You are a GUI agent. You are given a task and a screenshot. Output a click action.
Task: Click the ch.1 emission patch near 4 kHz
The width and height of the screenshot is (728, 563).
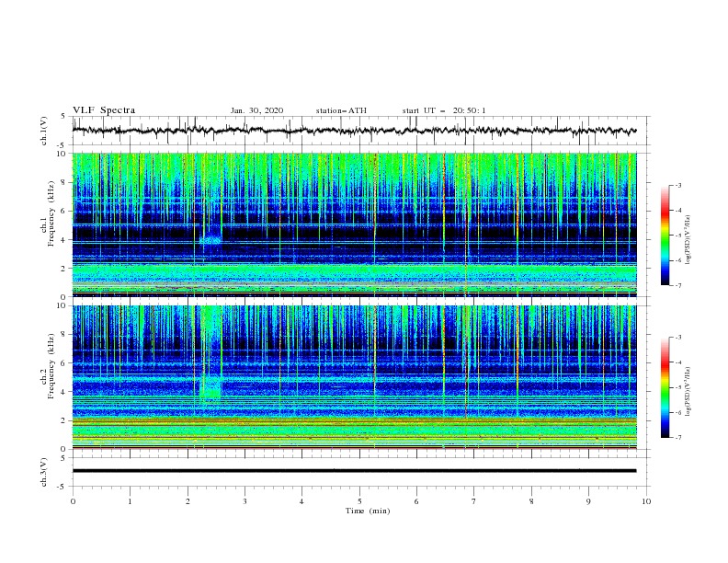pos(210,239)
